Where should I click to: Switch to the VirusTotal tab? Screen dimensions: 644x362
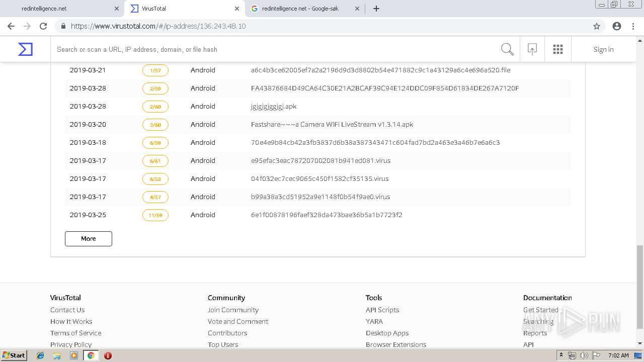[x=184, y=9]
